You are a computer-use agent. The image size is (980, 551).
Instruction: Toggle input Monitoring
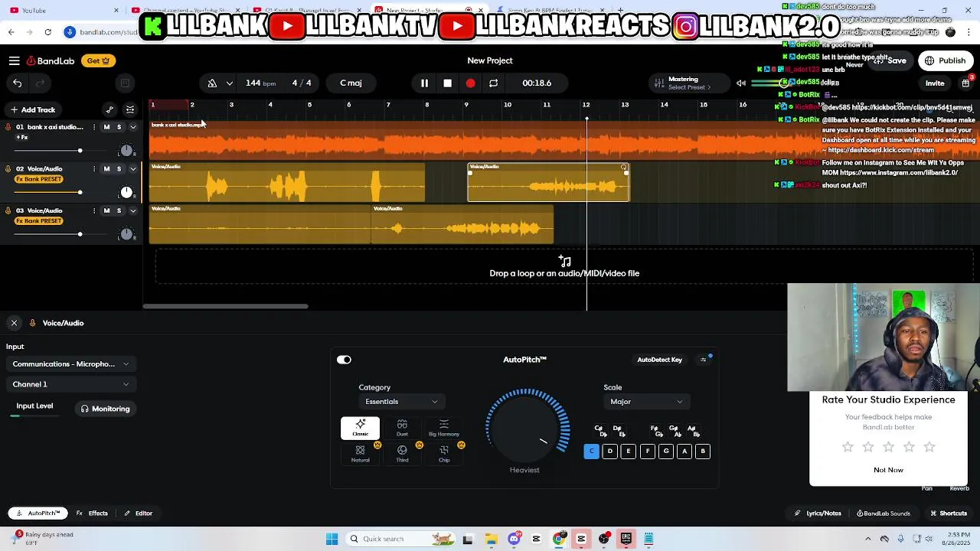click(x=106, y=409)
